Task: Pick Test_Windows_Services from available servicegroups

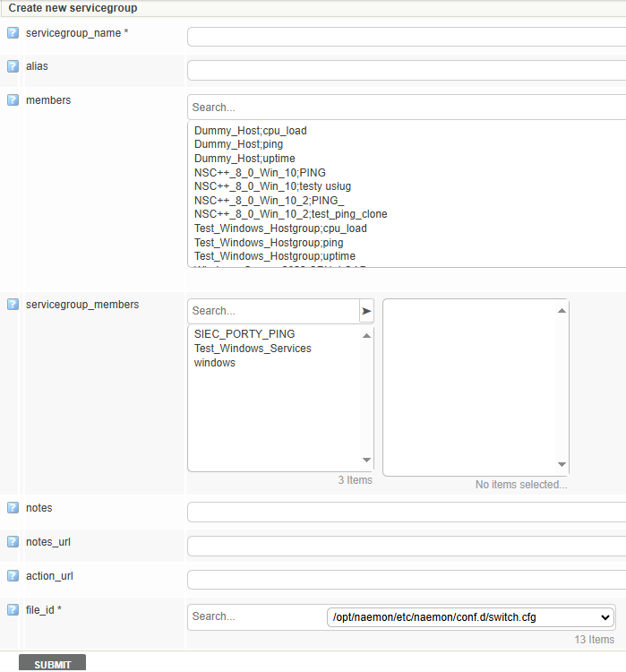Action: click(x=253, y=349)
